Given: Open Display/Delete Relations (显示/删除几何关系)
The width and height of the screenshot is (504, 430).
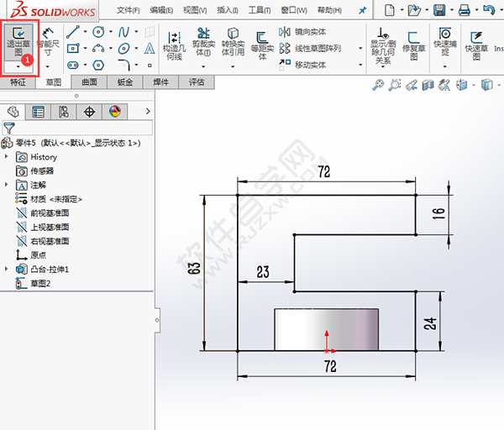Looking at the screenshot, I should pos(383,45).
